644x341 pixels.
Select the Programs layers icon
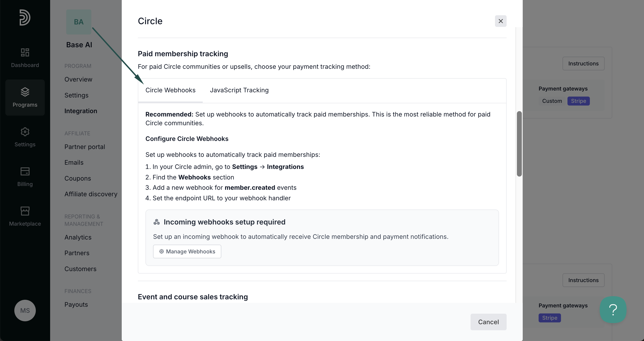click(25, 92)
